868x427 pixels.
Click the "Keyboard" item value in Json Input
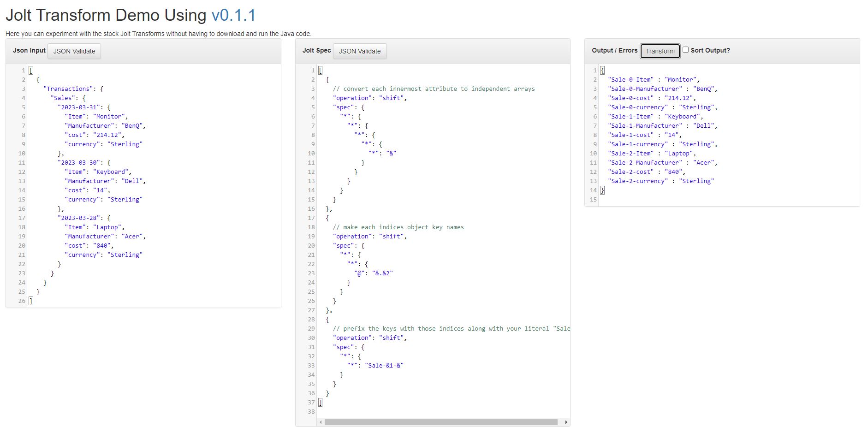click(111, 172)
